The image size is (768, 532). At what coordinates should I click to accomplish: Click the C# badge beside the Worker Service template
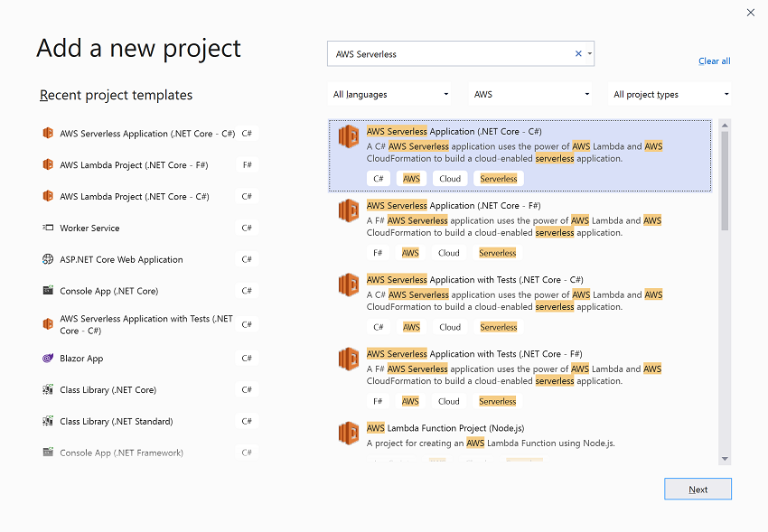[247, 228]
